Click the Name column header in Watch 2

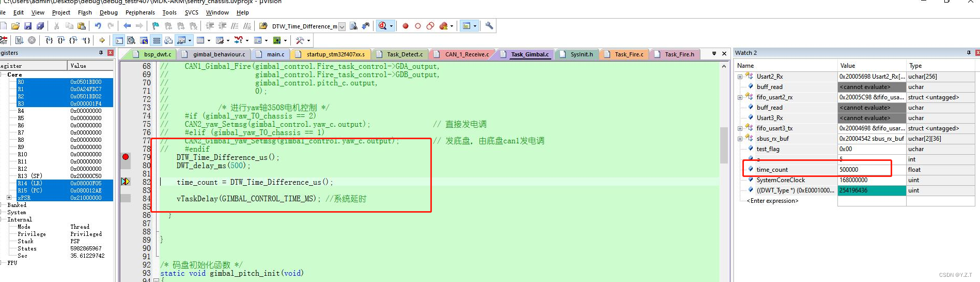pyautogui.click(x=785, y=66)
